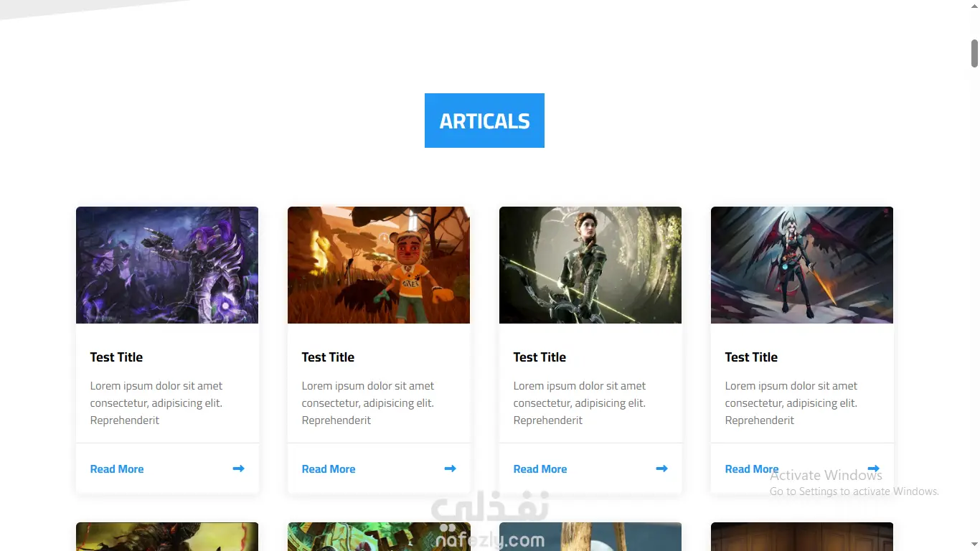This screenshot has width=980, height=551.
Task: Open Read More in the archer woman card
Action: coord(540,469)
